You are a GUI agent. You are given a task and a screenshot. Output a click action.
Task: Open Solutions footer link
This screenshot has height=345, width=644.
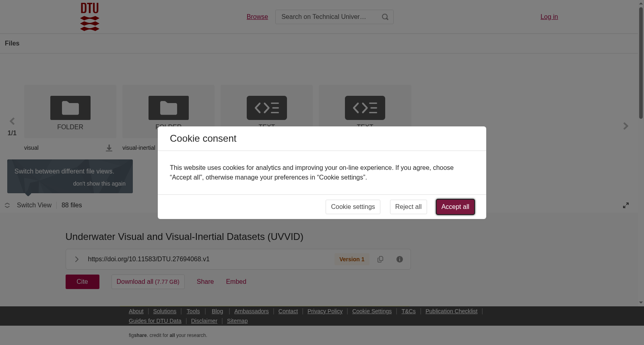pyautogui.click(x=165, y=311)
